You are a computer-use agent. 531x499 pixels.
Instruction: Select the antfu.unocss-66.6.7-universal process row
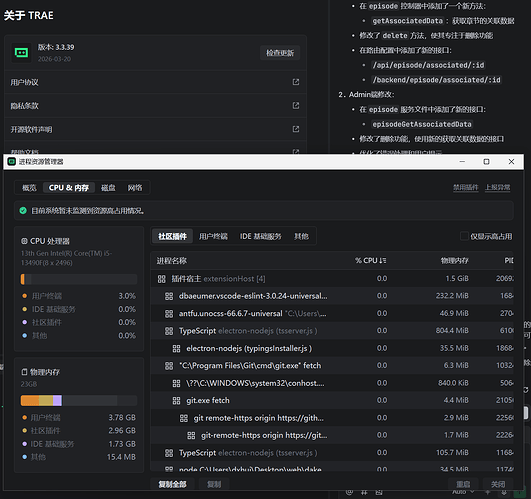click(332, 314)
